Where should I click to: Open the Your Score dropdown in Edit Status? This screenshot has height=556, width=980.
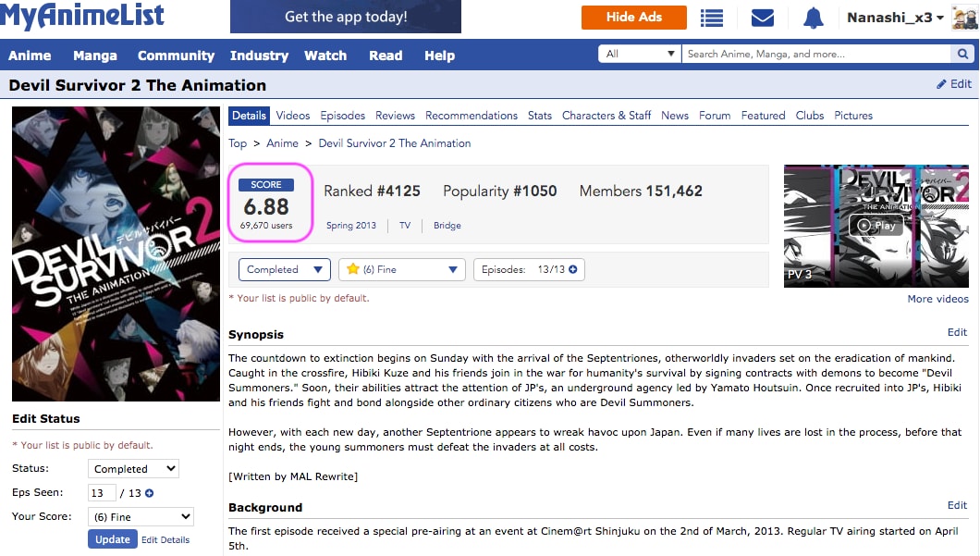click(141, 517)
